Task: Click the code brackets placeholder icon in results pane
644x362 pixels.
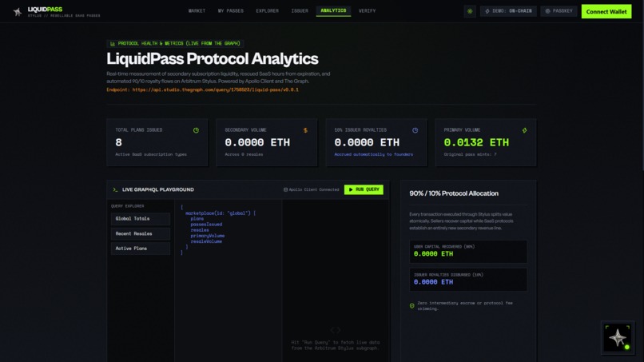Action: 335,330
